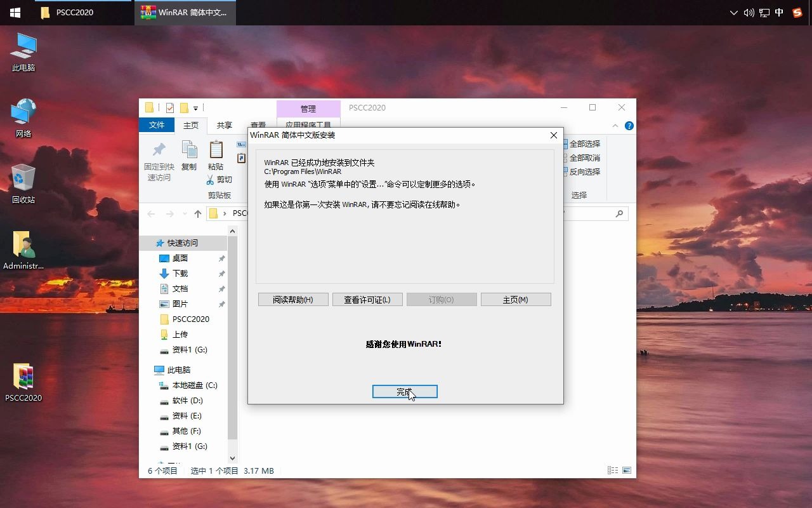Switch to PSCC2020 taskbar window
Image resolution: width=812 pixels, height=508 pixels.
click(x=82, y=13)
